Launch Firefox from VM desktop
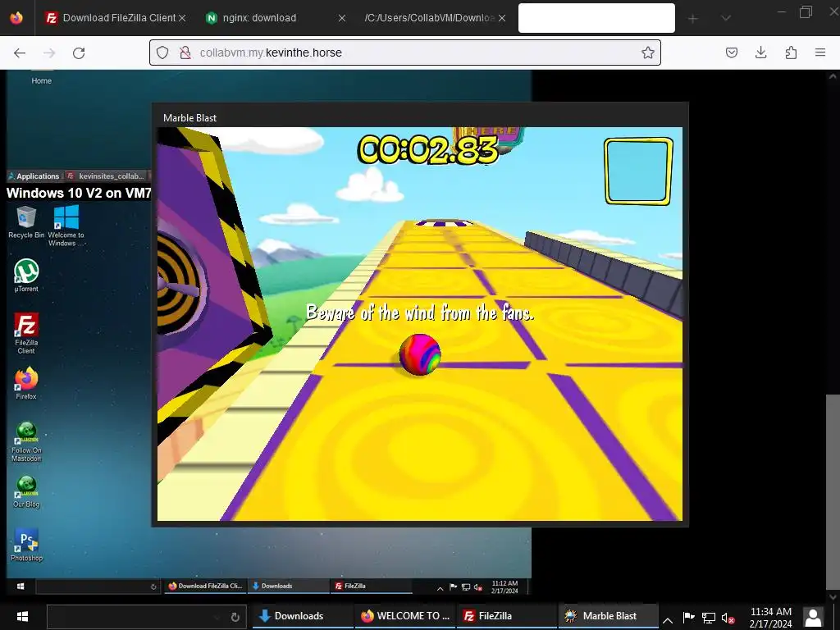Viewport: 840px width, 630px height. tap(26, 384)
